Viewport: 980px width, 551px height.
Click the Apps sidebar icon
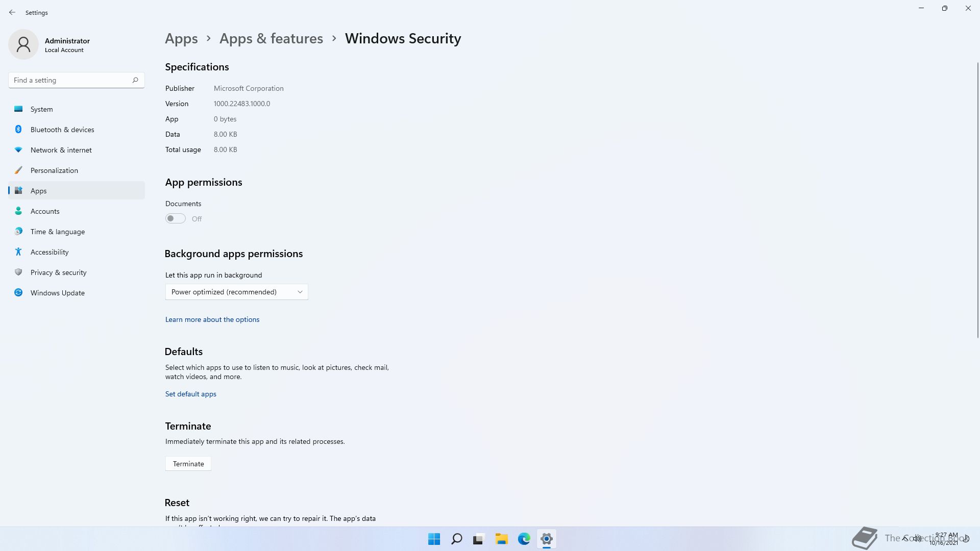18,190
